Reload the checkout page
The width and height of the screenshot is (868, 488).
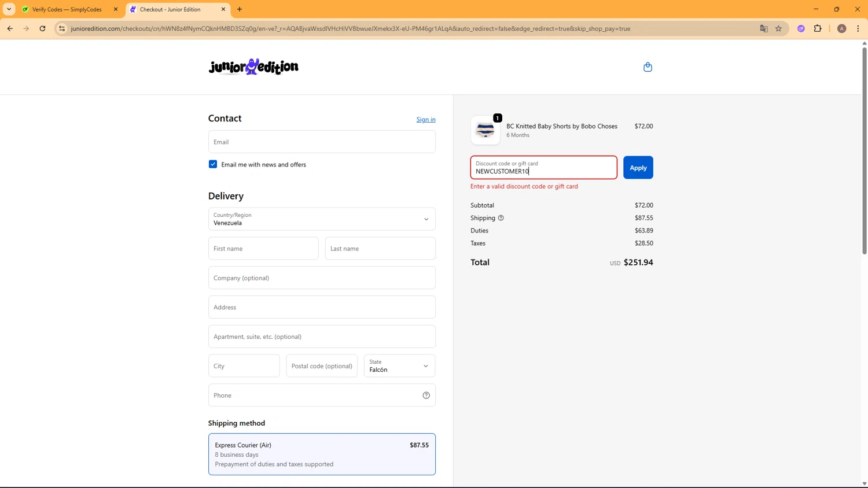pos(42,28)
